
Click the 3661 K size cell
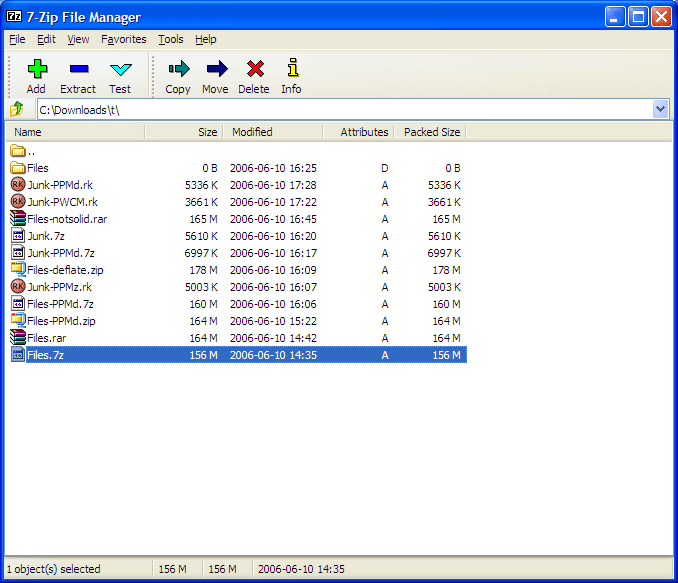(201, 202)
